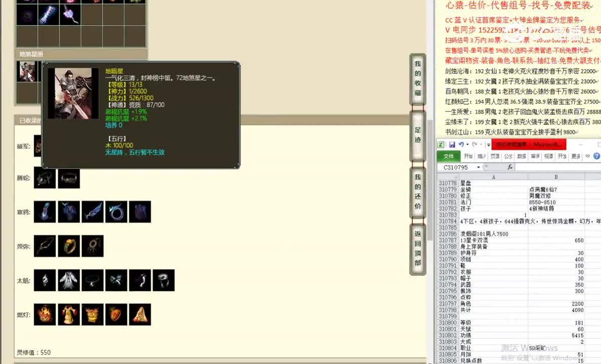Click the blue glowing ring icon in the 寒鸦 row

116,211
